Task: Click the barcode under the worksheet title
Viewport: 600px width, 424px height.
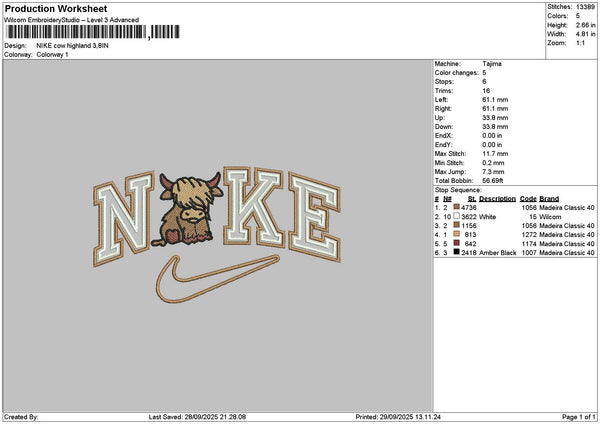Action: pyautogui.click(x=92, y=32)
